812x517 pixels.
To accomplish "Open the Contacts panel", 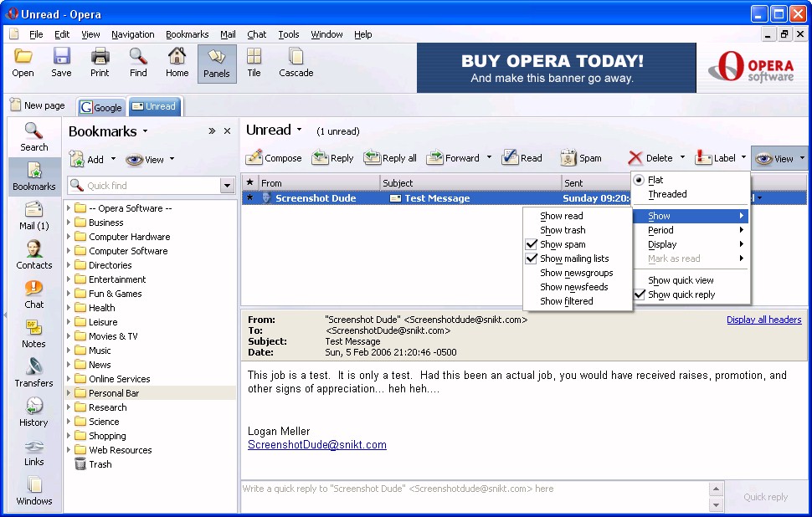I will (x=33, y=255).
